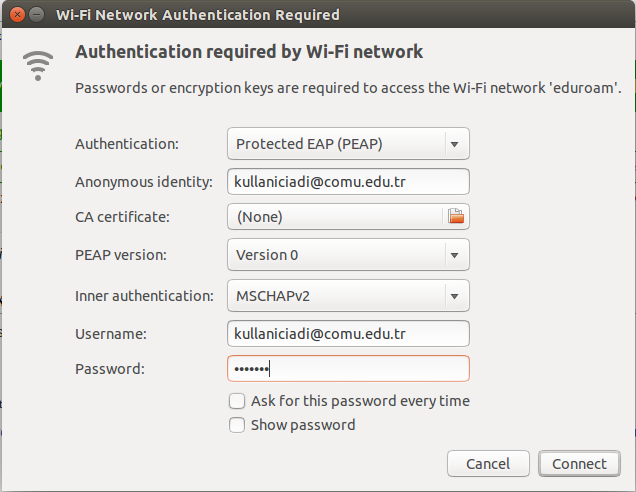Click the Cancel button
636x492 pixels.
point(488,463)
